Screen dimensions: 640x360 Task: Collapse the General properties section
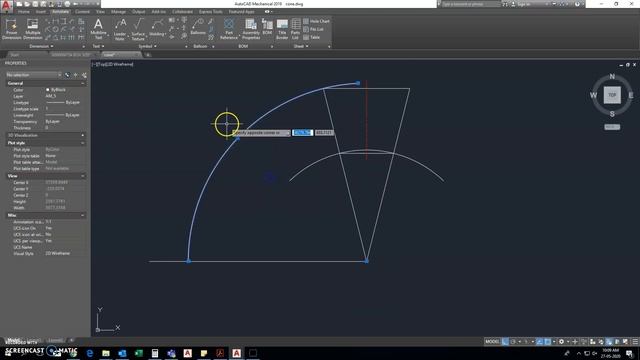coord(83,83)
